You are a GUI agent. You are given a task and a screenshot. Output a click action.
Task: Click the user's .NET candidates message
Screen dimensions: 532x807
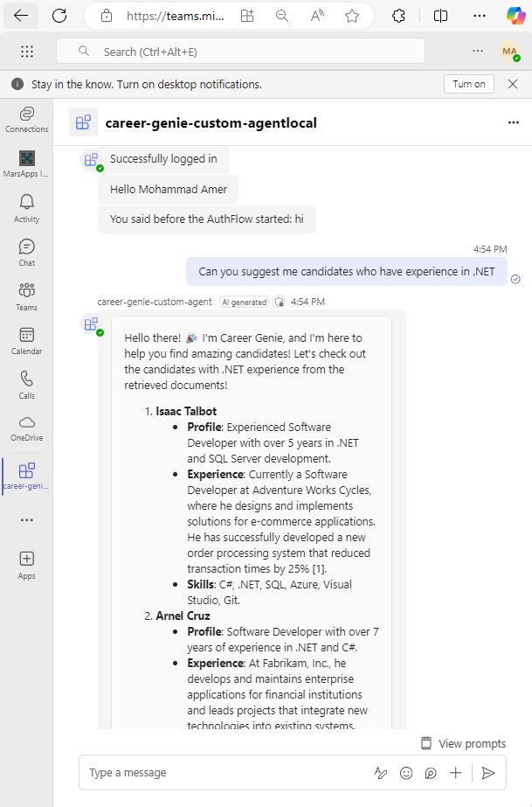(x=347, y=272)
